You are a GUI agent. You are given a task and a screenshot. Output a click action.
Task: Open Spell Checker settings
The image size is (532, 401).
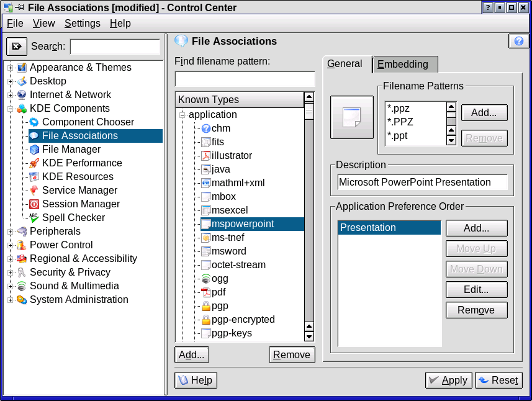click(73, 218)
